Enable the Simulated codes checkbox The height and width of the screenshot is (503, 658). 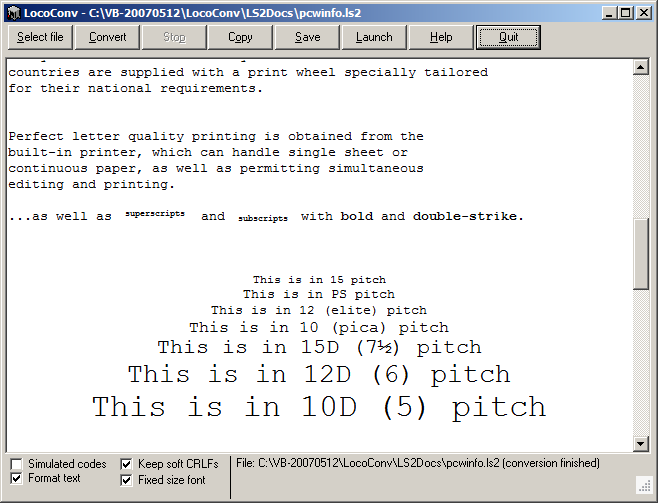click(17, 464)
